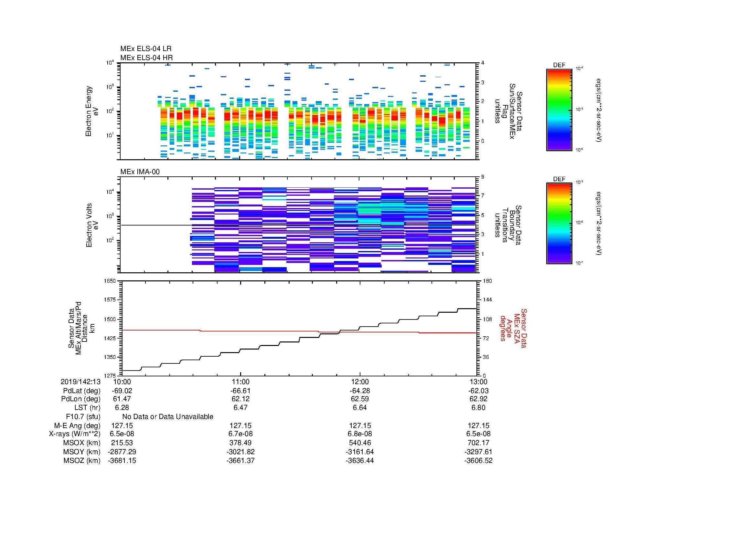Screen dimensions: 756x534
Task: Click the 12:00 time tick label
Action: pyautogui.click(x=359, y=382)
